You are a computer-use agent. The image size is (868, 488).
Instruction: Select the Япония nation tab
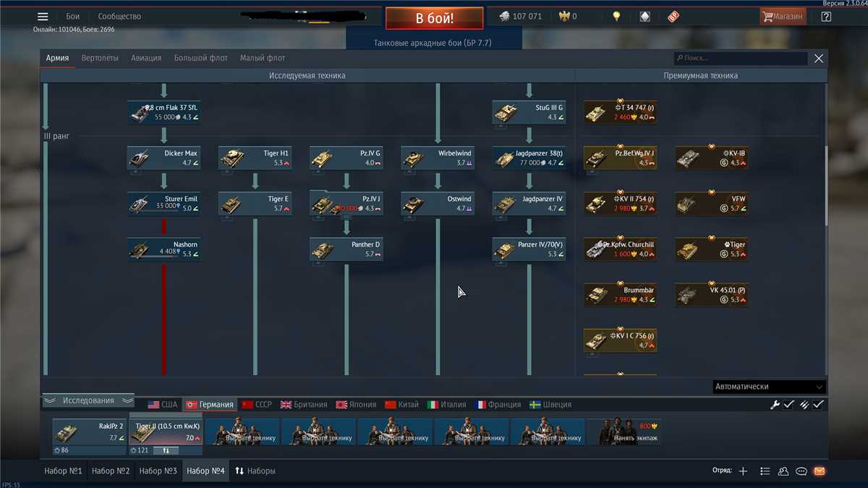(357, 405)
